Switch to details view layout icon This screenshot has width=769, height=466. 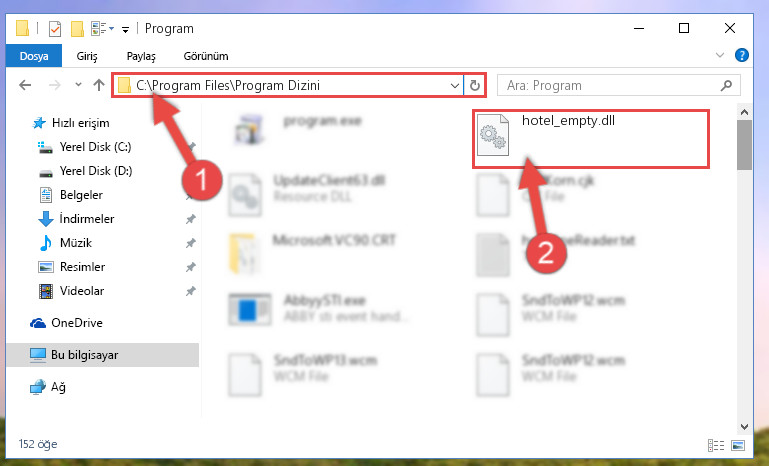(x=716, y=445)
